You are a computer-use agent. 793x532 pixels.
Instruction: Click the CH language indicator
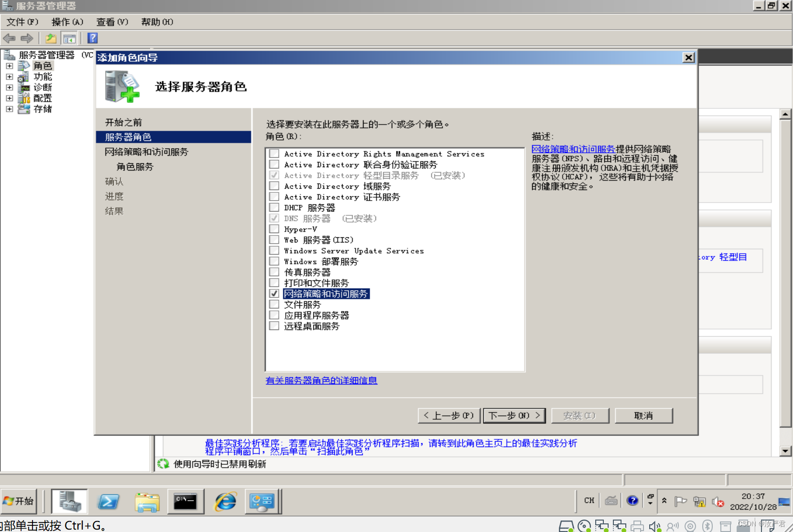589,500
